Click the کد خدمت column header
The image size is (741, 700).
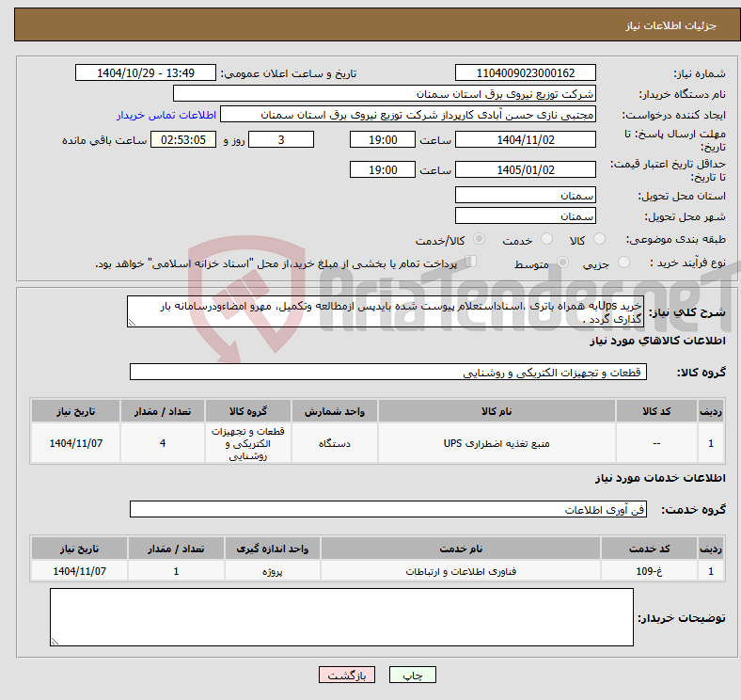(650, 549)
